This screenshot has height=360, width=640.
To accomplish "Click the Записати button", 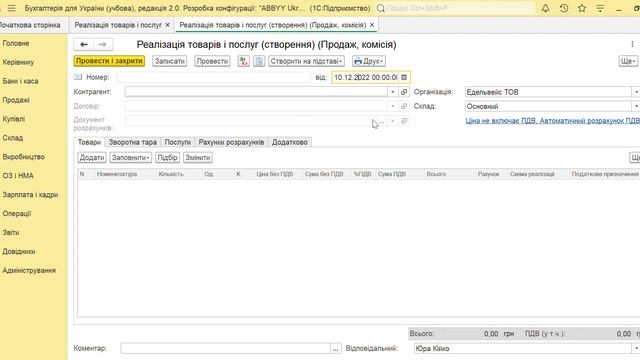I will (169, 61).
